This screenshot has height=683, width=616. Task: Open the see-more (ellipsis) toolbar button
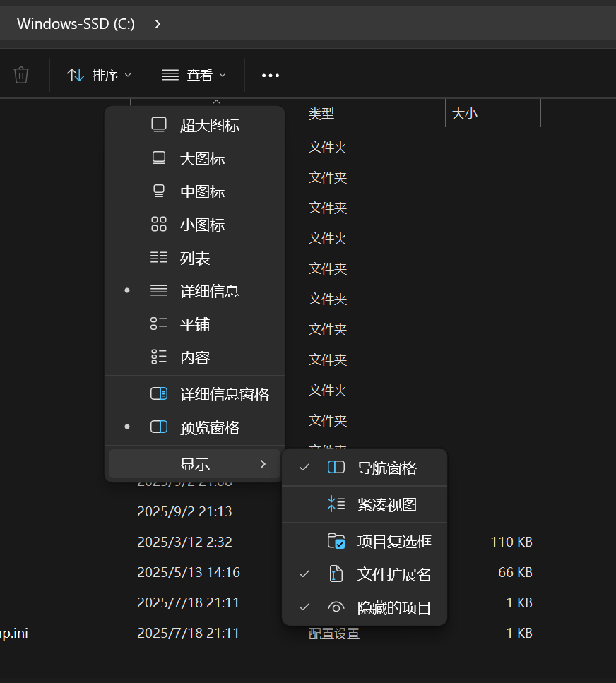pos(270,75)
